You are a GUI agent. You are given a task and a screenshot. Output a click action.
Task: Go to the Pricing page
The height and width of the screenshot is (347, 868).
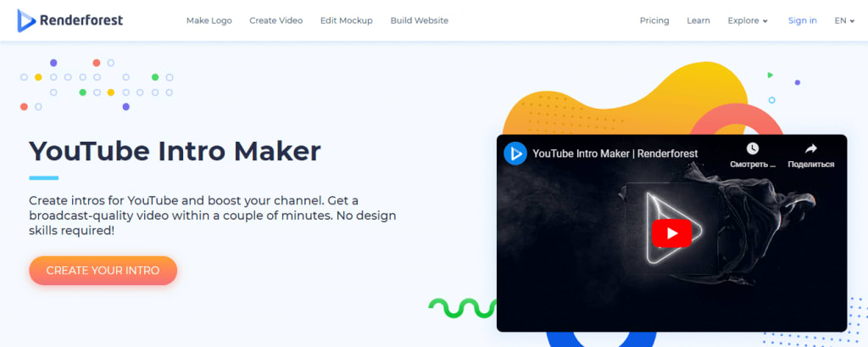(654, 20)
